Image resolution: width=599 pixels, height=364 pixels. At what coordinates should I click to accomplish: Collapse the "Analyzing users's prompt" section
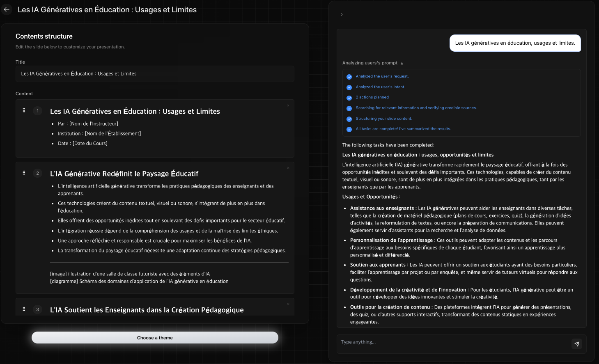tap(402, 63)
